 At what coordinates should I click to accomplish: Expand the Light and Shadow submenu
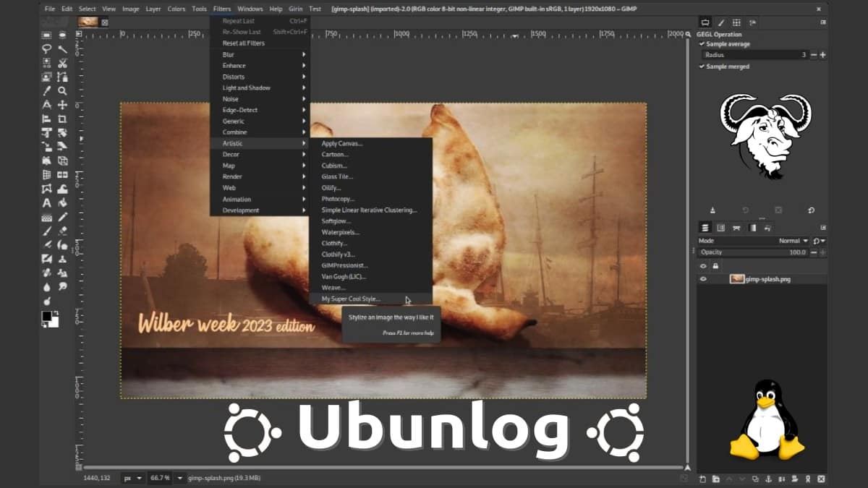click(260, 88)
